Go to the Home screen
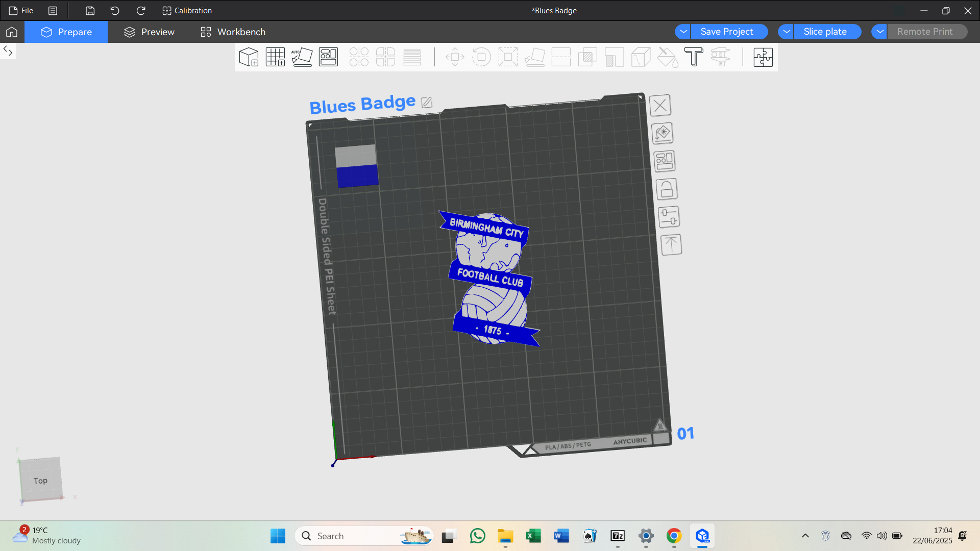The height and width of the screenshot is (551, 980). (12, 32)
